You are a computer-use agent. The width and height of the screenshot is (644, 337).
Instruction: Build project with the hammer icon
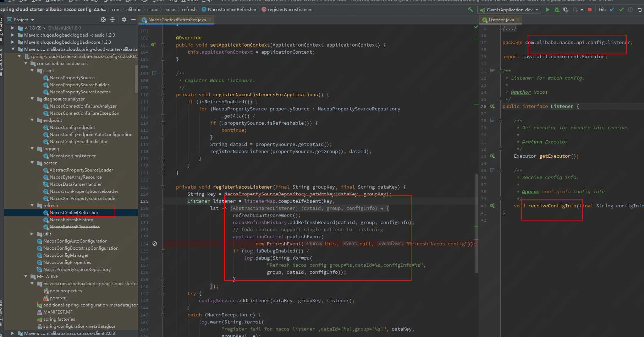[x=470, y=10]
